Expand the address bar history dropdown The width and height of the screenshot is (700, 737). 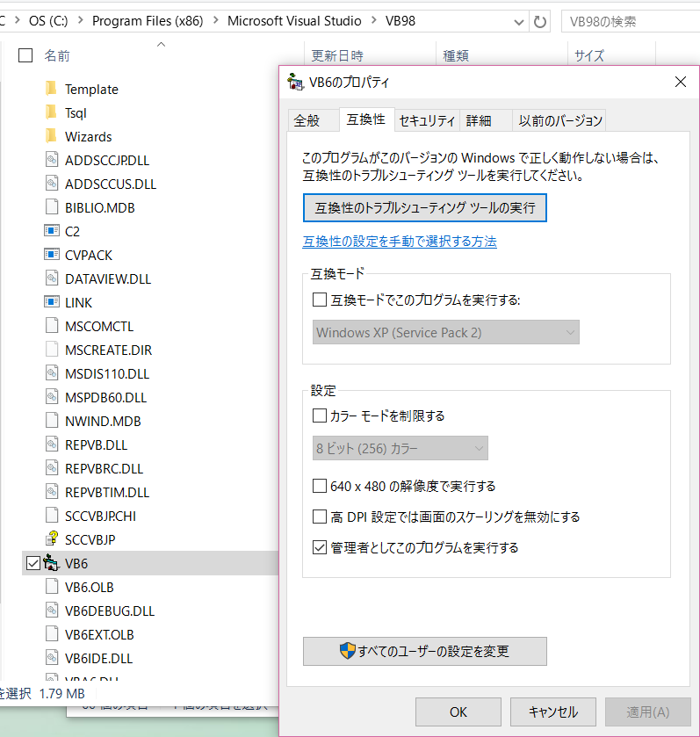click(x=519, y=22)
